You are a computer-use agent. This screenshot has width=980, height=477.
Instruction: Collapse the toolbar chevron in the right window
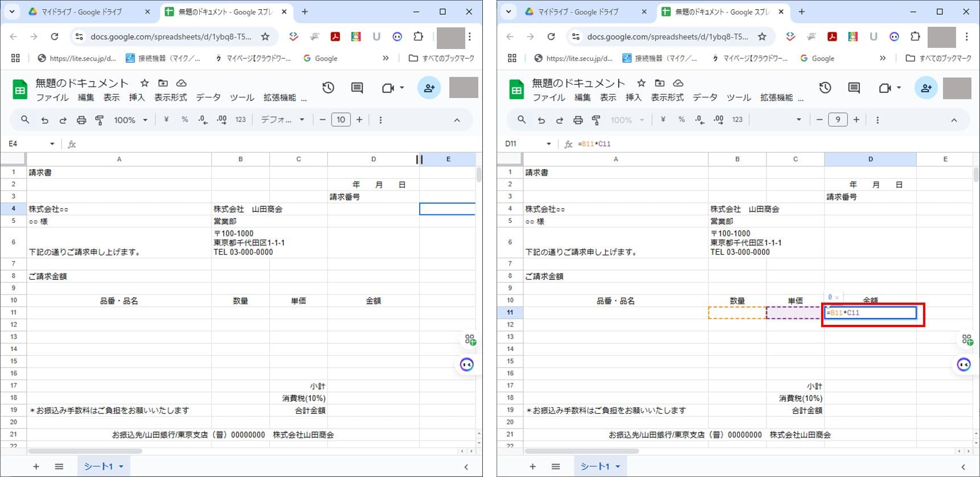pos(954,120)
